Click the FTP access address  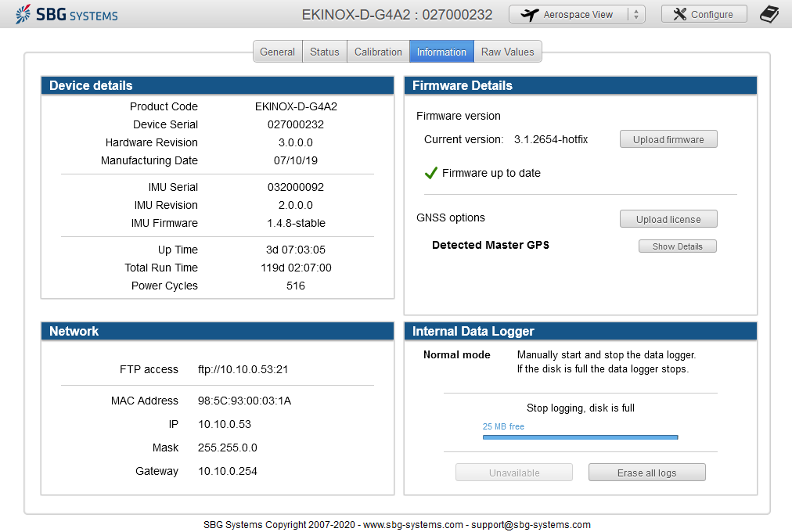click(243, 369)
